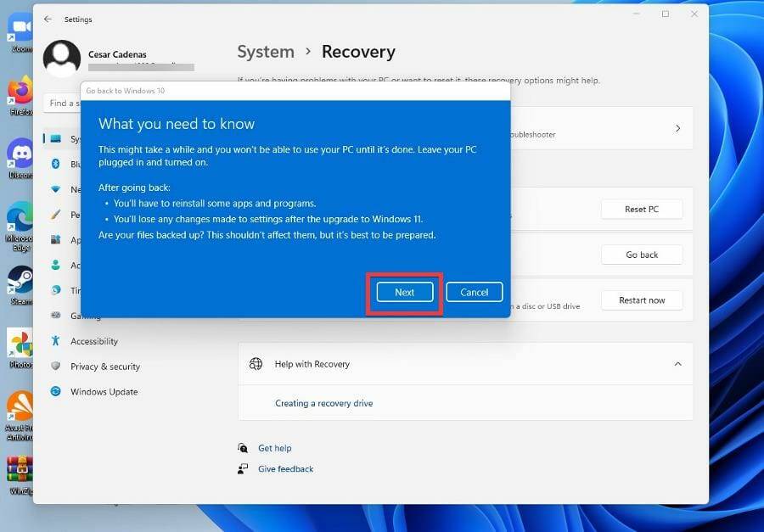Image resolution: width=764 pixels, height=532 pixels.
Task: Click the Bluetooth icon in sidebar
Action: 55,164
